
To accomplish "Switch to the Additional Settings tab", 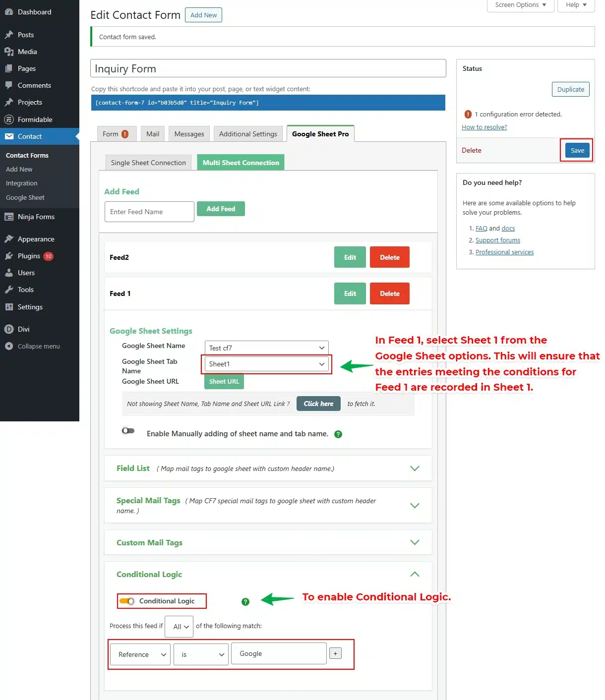I will [x=248, y=134].
